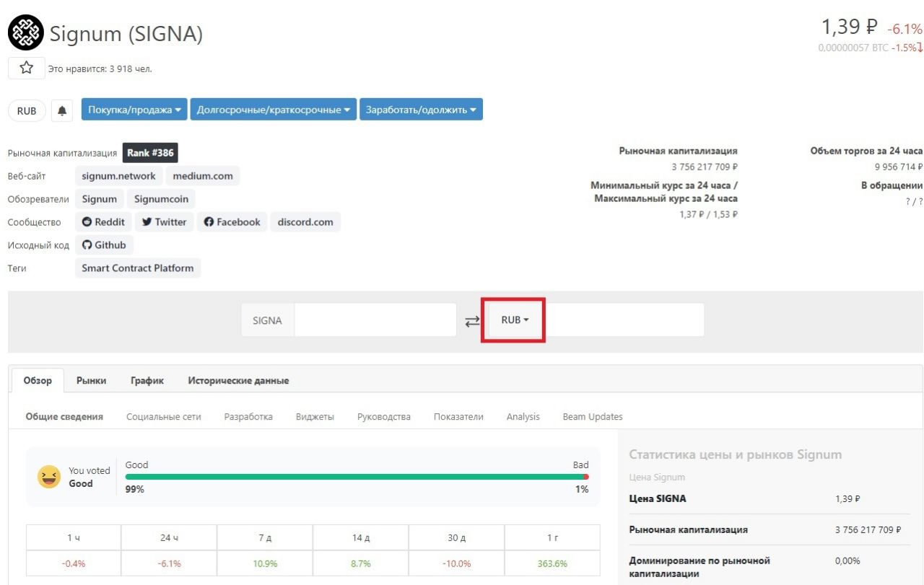Click the Rank #386 badge
The width and height of the screenshot is (924, 585).
click(x=150, y=153)
